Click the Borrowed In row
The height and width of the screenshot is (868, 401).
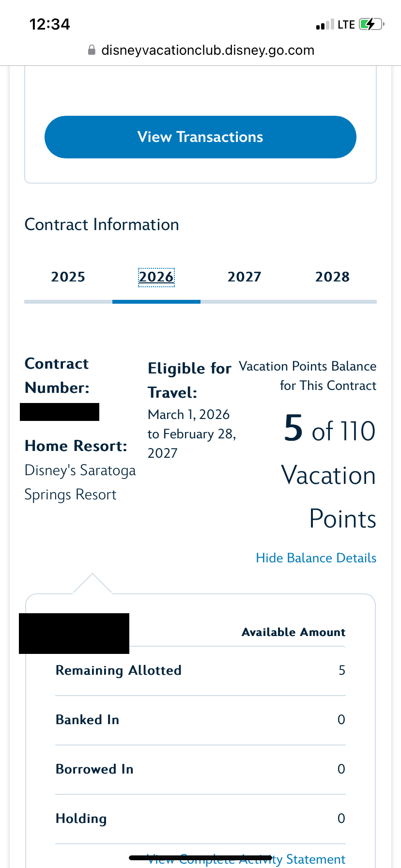tap(200, 769)
